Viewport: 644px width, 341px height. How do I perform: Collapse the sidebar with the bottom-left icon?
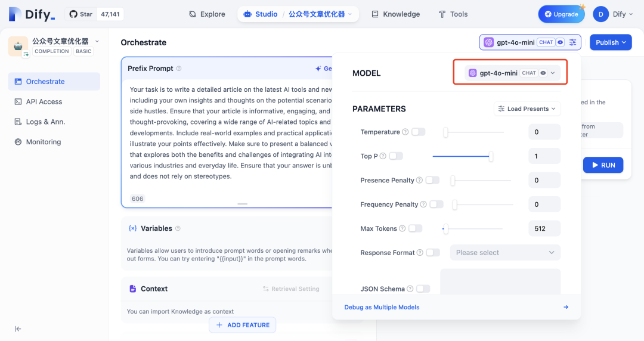pos(18,328)
